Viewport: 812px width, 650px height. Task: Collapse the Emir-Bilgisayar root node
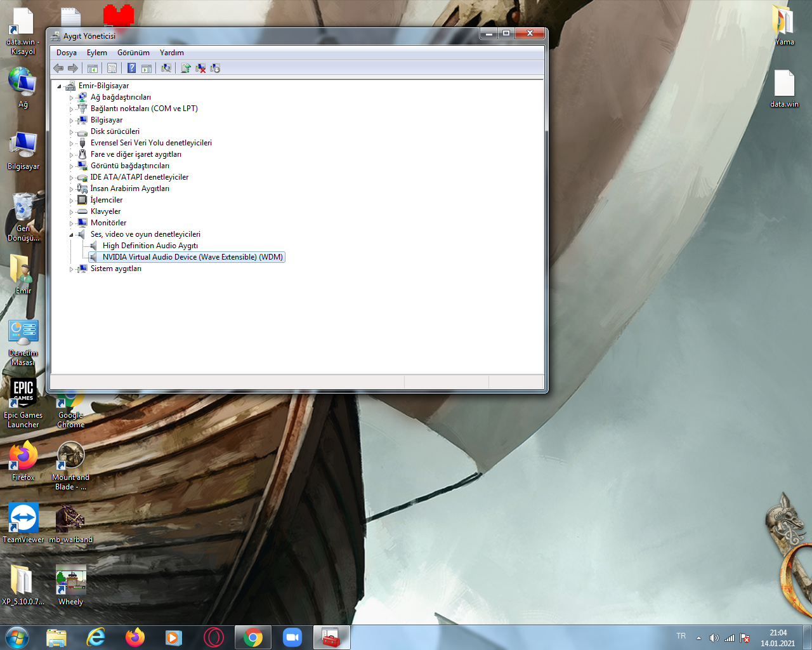tap(59, 86)
